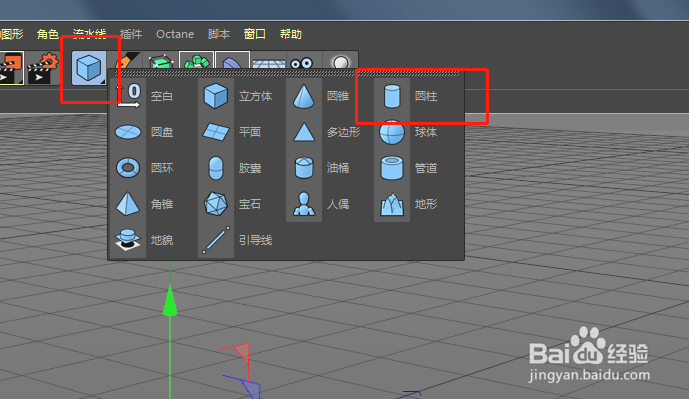Screen dimensions: 689x399
Task: Open the light object icon
Action: [341, 61]
